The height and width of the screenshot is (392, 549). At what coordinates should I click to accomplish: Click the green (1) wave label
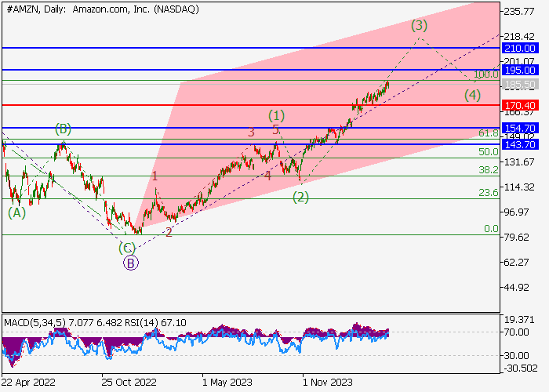click(x=277, y=115)
